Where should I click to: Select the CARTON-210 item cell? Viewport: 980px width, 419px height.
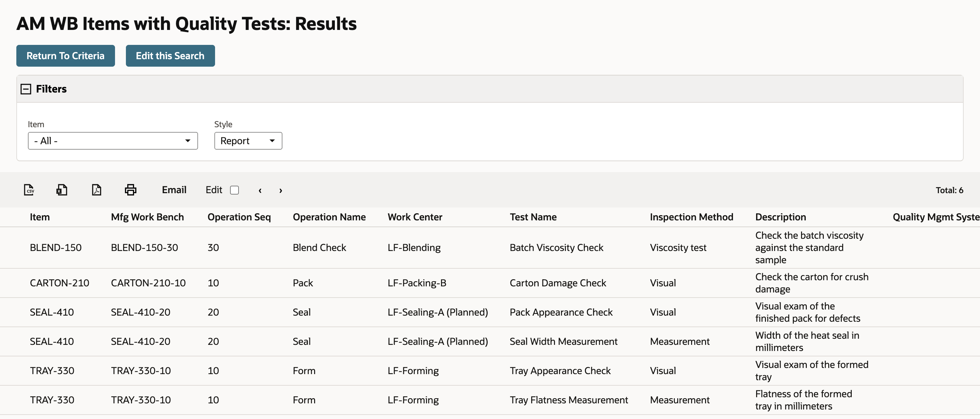pyautogui.click(x=59, y=283)
